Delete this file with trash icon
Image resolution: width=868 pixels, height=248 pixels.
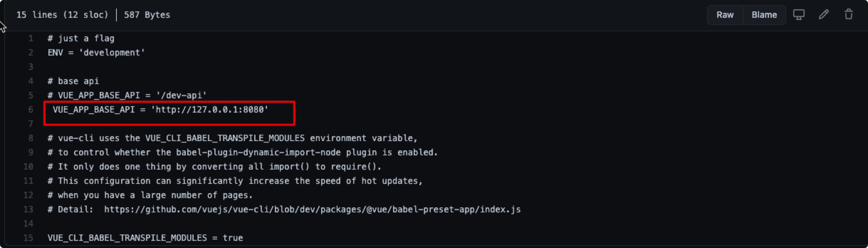849,15
